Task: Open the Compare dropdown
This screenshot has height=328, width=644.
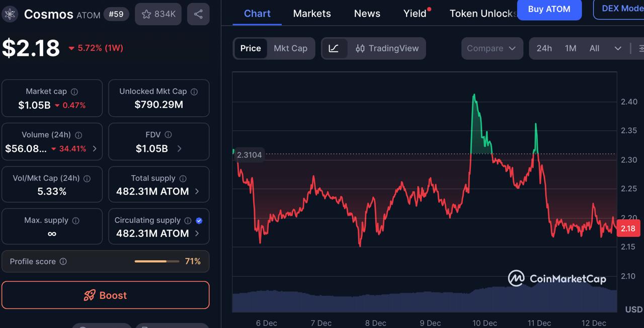Action: pos(492,48)
